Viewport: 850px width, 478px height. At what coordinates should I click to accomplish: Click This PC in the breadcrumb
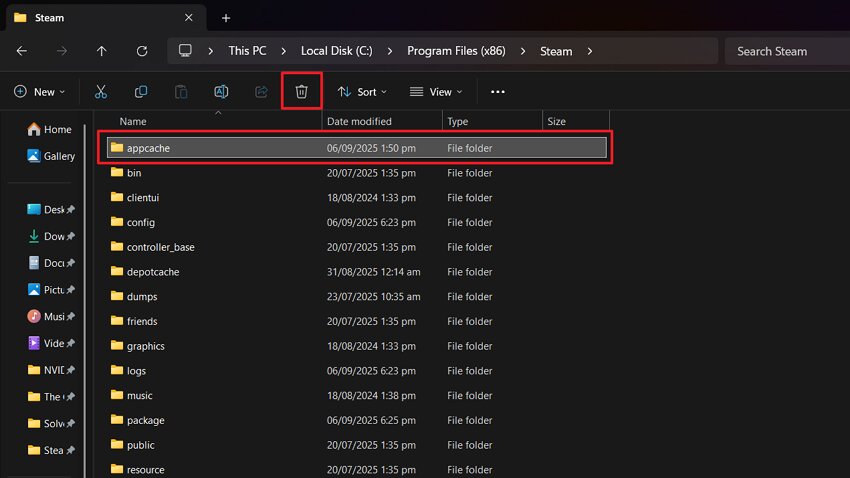pyautogui.click(x=247, y=51)
